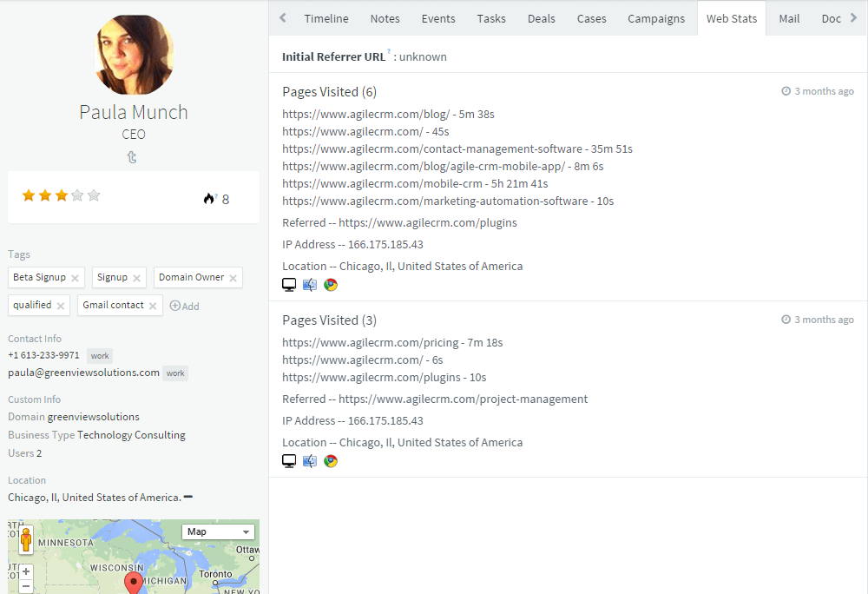Click desktop device icon in first visit
The image size is (868, 594).
click(x=289, y=285)
